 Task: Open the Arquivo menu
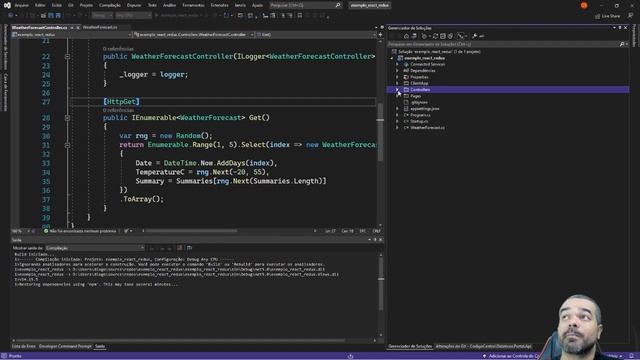(x=22, y=5)
